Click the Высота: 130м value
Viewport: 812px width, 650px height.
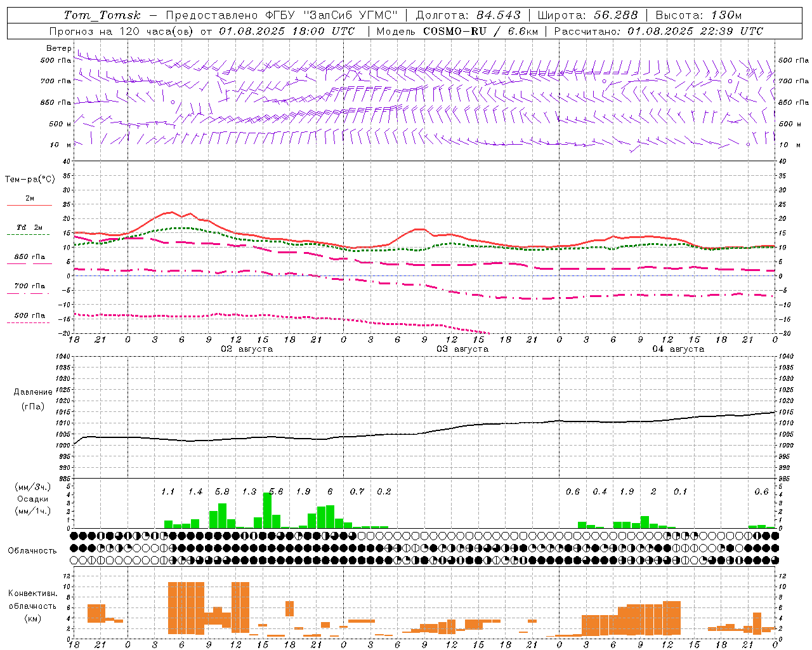(x=698, y=15)
